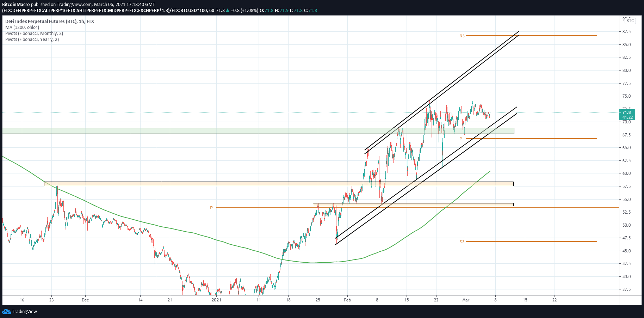Click the 60.0 price axis label
The width and height of the screenshot is (644, 318).
[626, 173]
